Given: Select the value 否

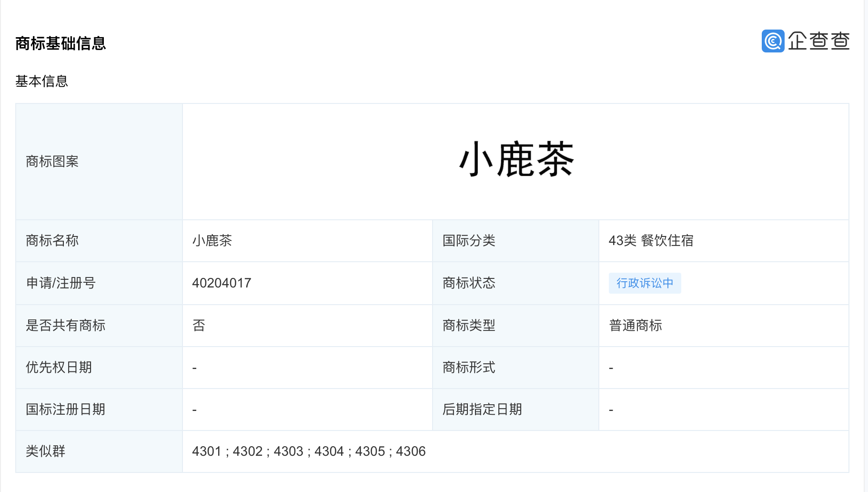Looking at the screenshot, I should click(199, 326).
